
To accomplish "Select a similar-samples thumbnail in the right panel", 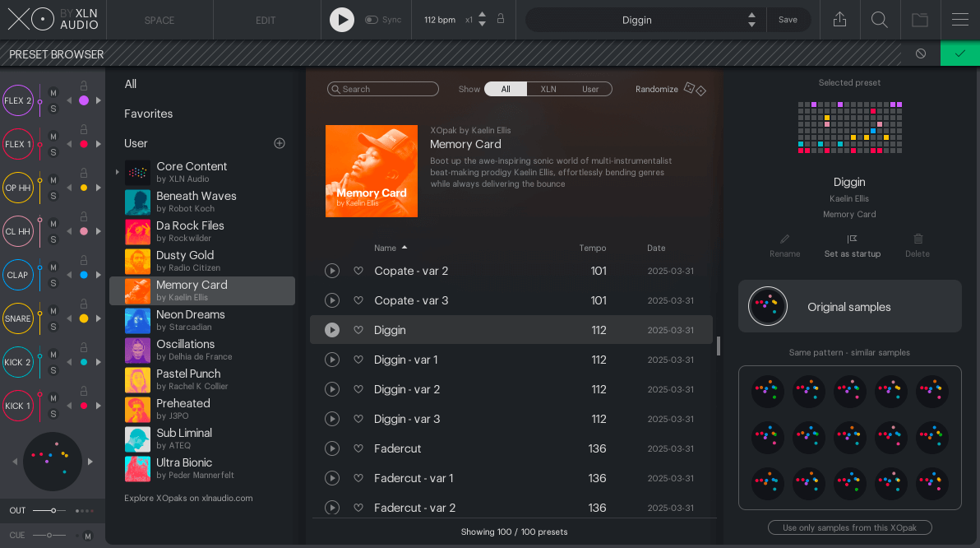I will [767, 391].
